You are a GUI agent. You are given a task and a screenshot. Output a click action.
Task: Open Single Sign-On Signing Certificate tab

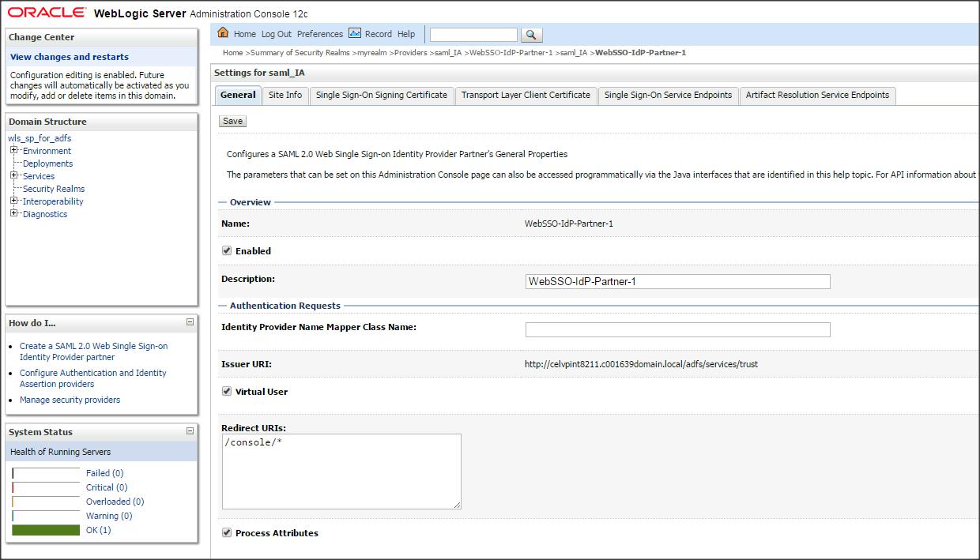[381, 95]
